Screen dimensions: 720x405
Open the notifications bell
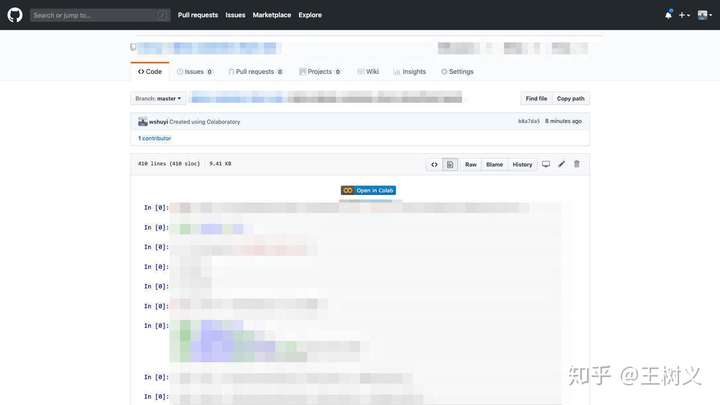pyautogui.click(x=668, y=15)
